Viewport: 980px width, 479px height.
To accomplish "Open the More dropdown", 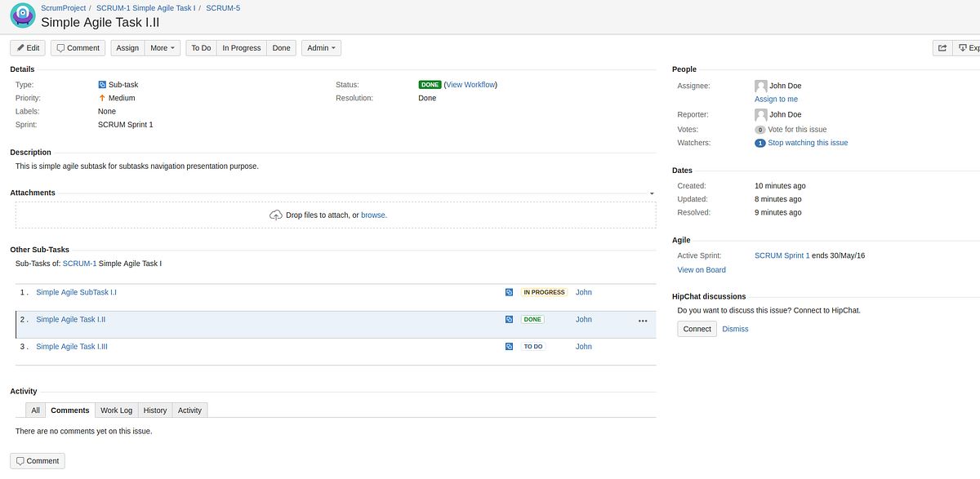I will (x=162, y=47).
